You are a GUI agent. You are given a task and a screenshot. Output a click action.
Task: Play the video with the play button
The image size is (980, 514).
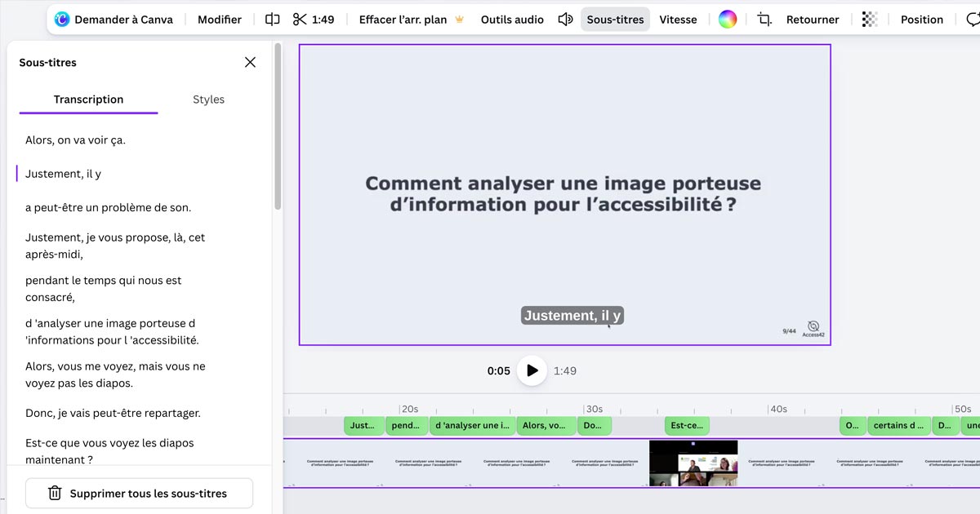click(532, 370)
